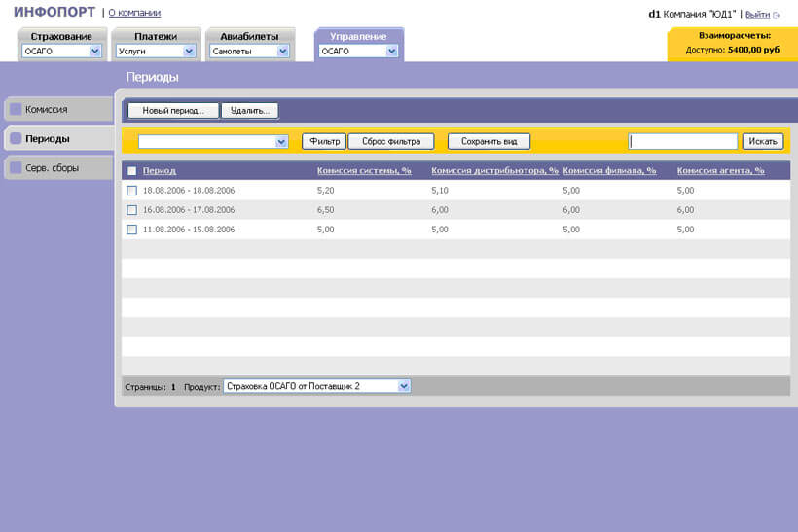Screen dimensions: 798x532
Task: Click into the search text field
Action: [x=682, y=141]
